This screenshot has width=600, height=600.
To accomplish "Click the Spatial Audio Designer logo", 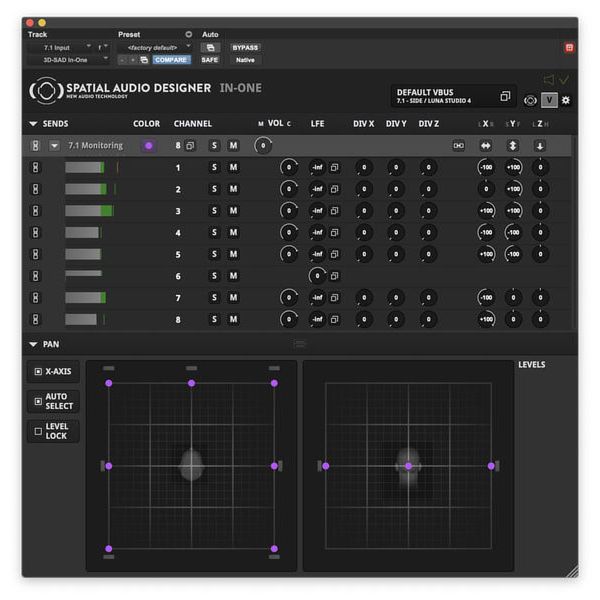I will tap(46, 90).
